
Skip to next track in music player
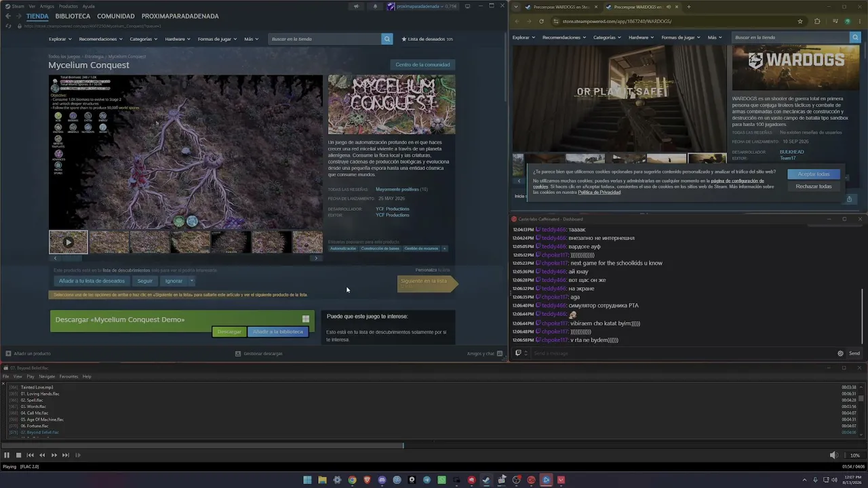pyautogui.click(x=66, y=455)
